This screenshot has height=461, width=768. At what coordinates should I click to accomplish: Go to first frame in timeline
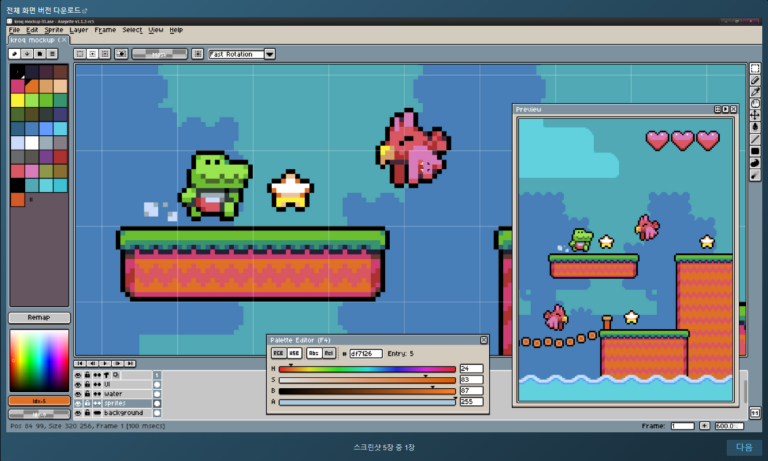80,364
